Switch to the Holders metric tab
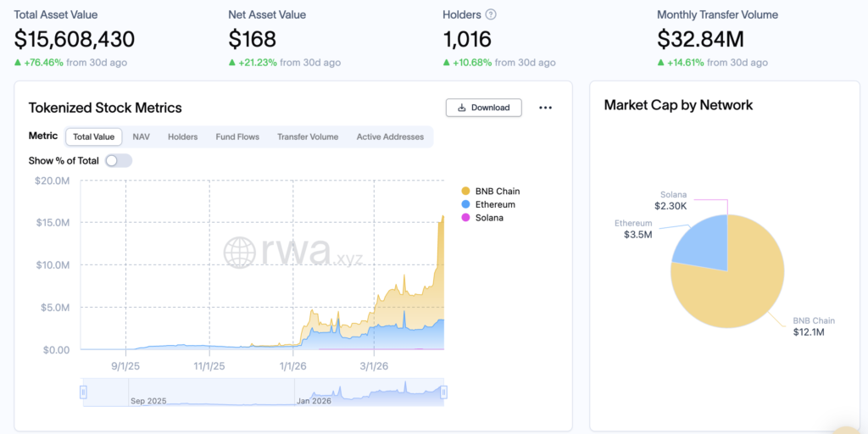 [x=182, y=136]
